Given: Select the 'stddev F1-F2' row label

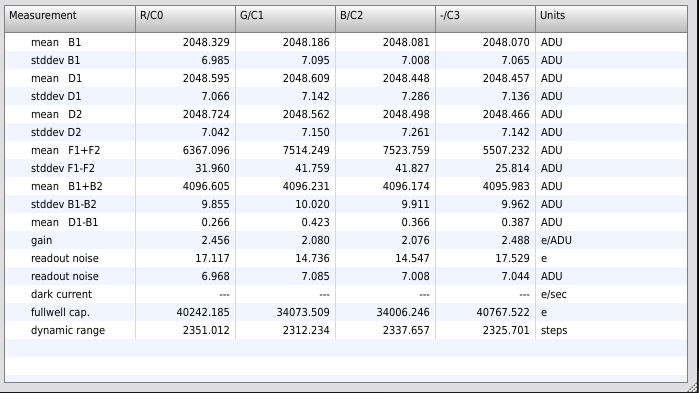Looking at the screenshot, I should [x=63, y=168].
